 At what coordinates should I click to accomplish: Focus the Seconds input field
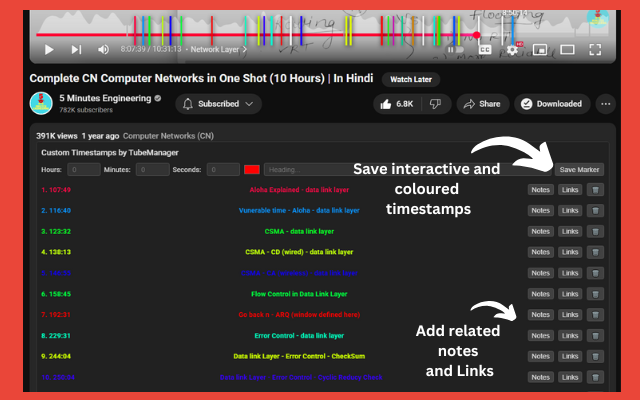click(x=223, y=169)
